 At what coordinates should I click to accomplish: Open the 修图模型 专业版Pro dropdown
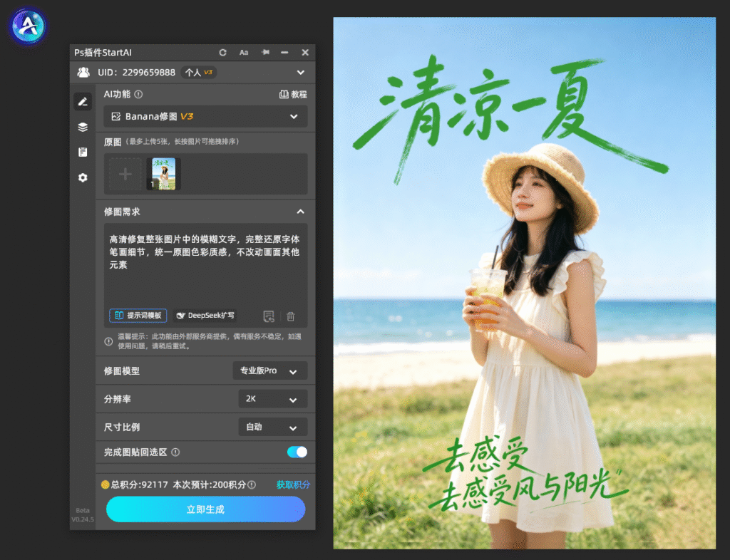[x=270, y=371]
